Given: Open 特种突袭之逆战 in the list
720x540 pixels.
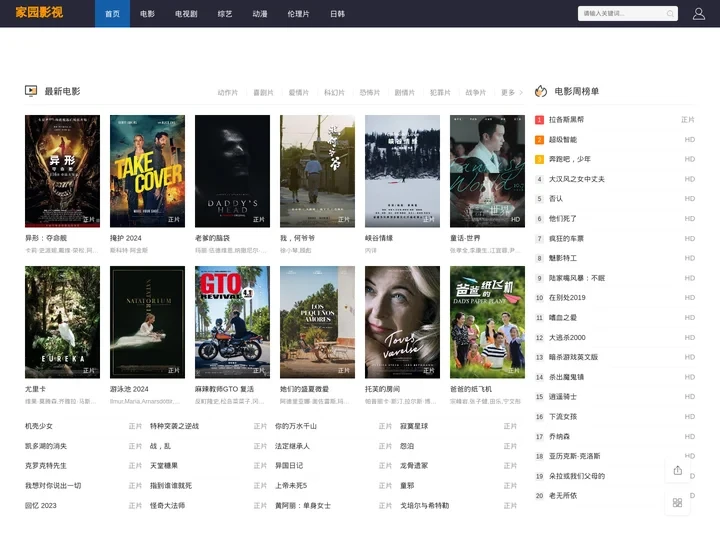Looking at the screenshot, I should 174,426.
